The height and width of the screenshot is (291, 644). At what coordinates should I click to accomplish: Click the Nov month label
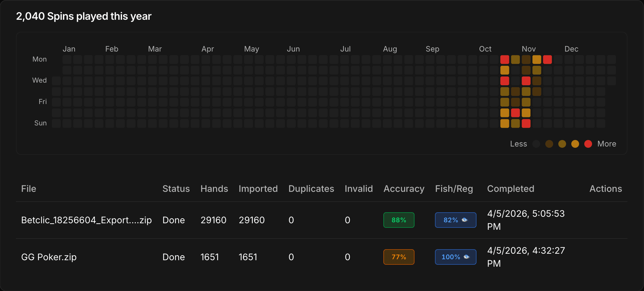pos(528,49)
